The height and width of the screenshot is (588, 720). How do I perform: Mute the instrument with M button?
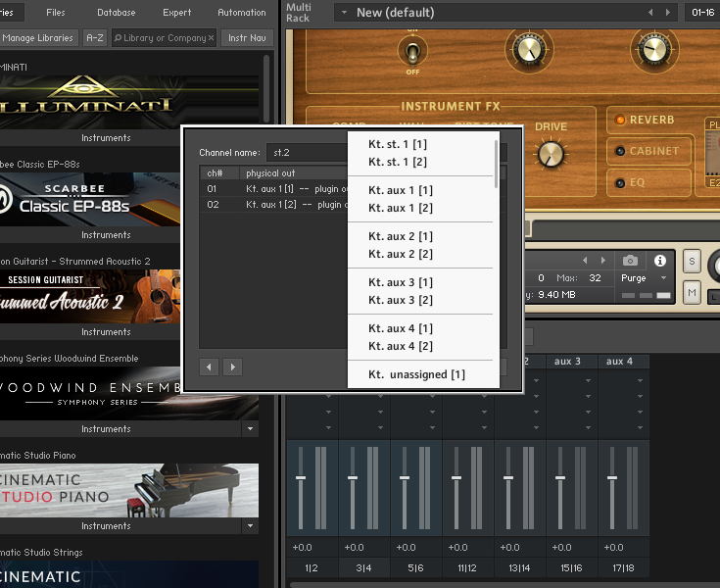pos(692,293)
